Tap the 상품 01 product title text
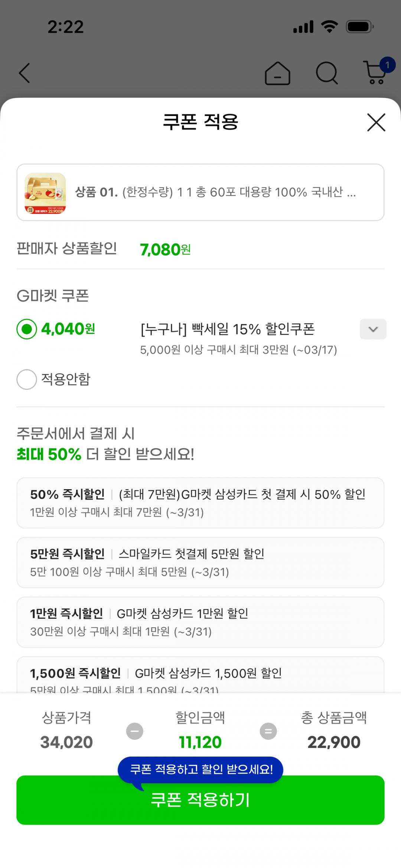The height and width of the screenshot is (868, 401). click(215, 192)
